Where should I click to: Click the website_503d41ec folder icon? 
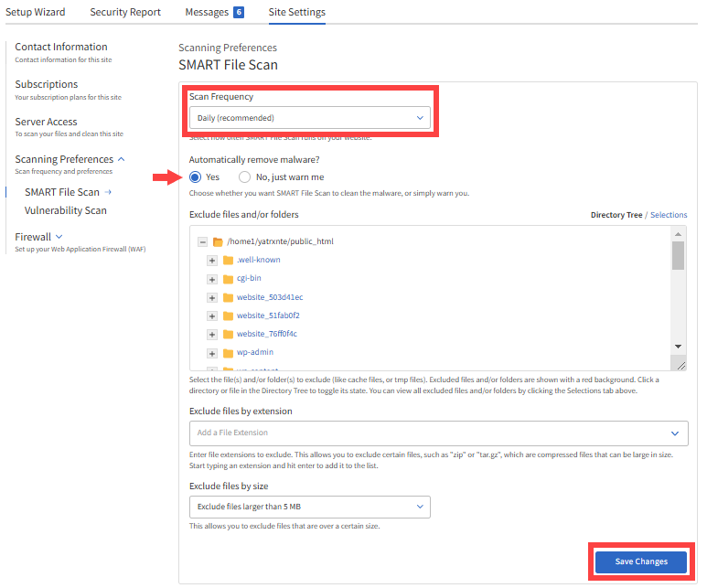[229, 298]
